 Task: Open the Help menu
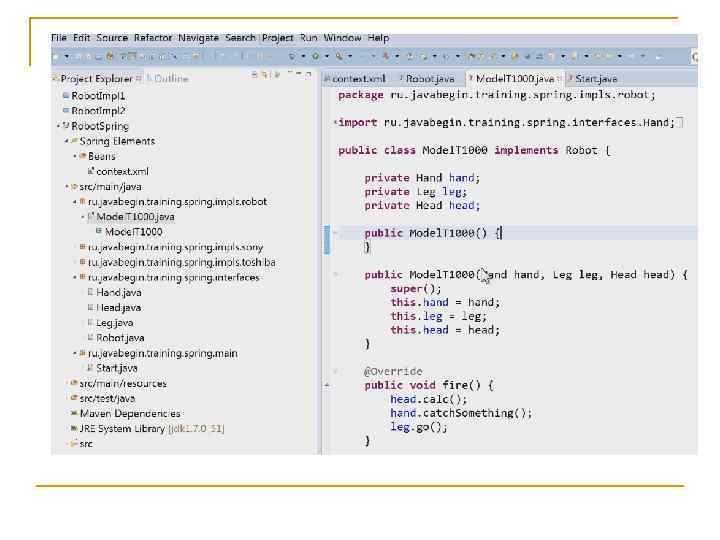[x=378, y=38]
